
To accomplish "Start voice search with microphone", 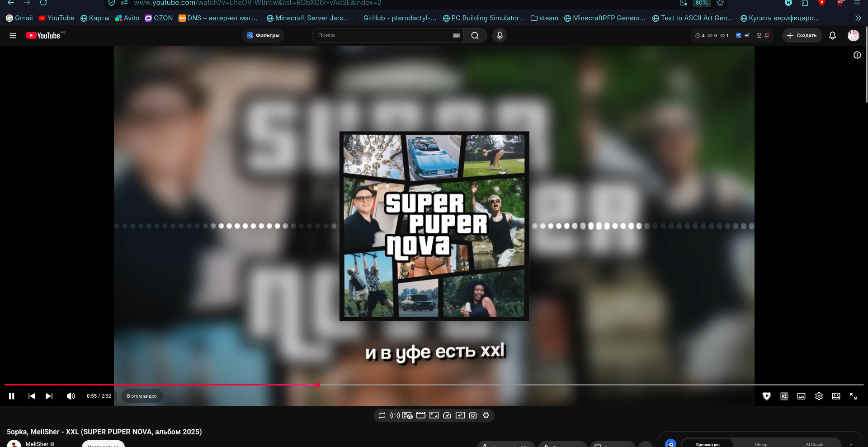I will [500, 35].
